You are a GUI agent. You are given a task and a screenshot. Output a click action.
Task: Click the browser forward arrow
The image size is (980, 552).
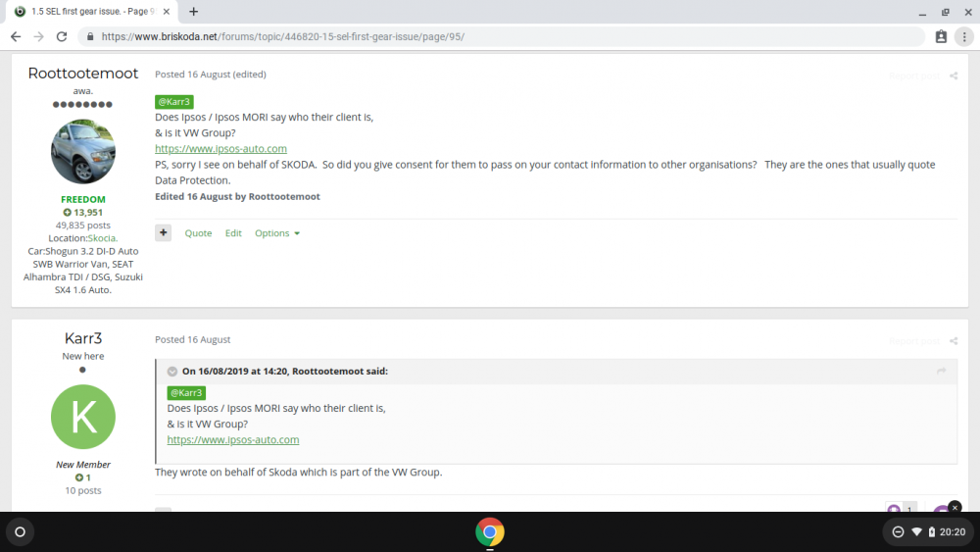click(x=39, y=37)
